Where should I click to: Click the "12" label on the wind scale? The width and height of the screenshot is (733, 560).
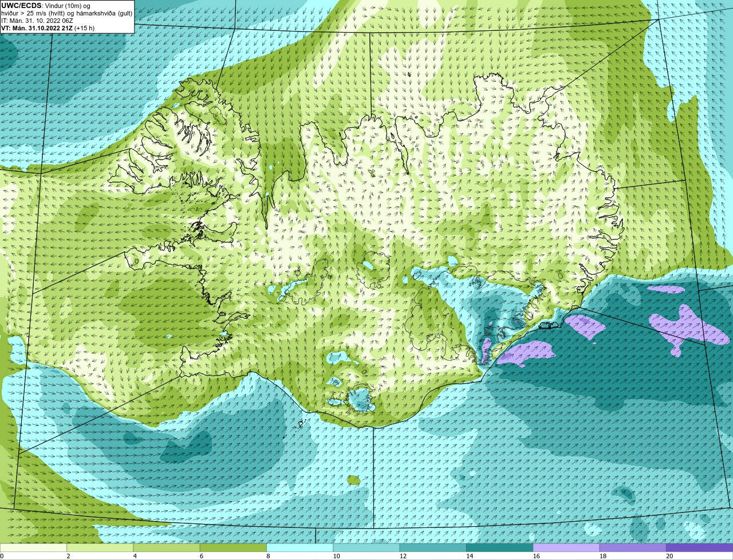click(x=403, y=556)
